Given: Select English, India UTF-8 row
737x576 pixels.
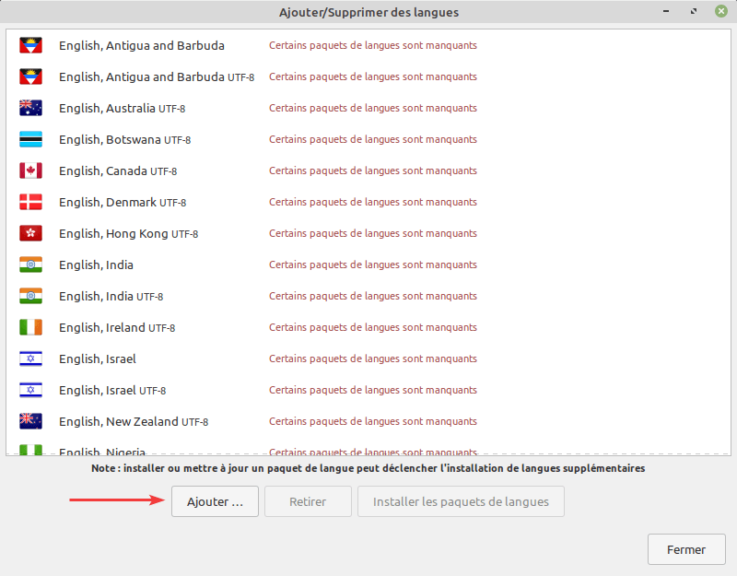Looking at the screenshot, I should point(368,296).
